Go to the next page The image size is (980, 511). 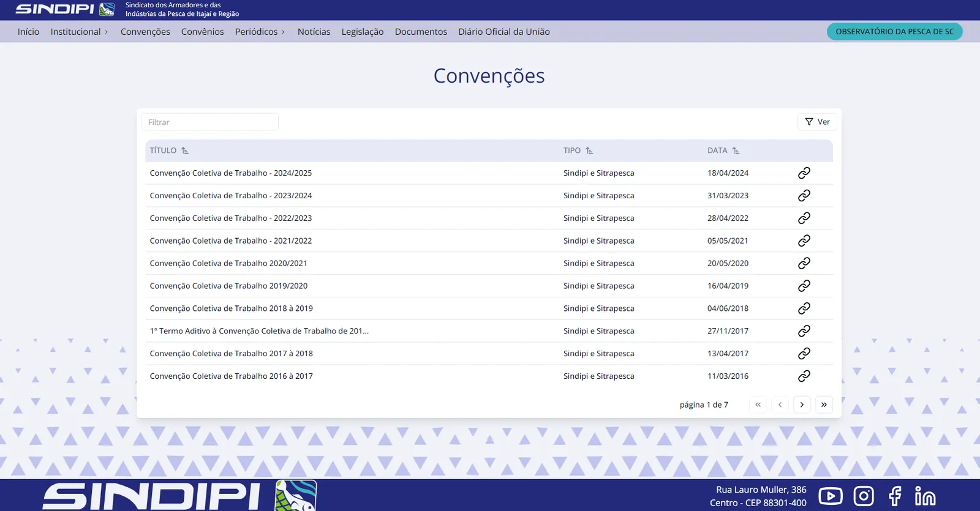pyautogui.click(x=802, y=405)
